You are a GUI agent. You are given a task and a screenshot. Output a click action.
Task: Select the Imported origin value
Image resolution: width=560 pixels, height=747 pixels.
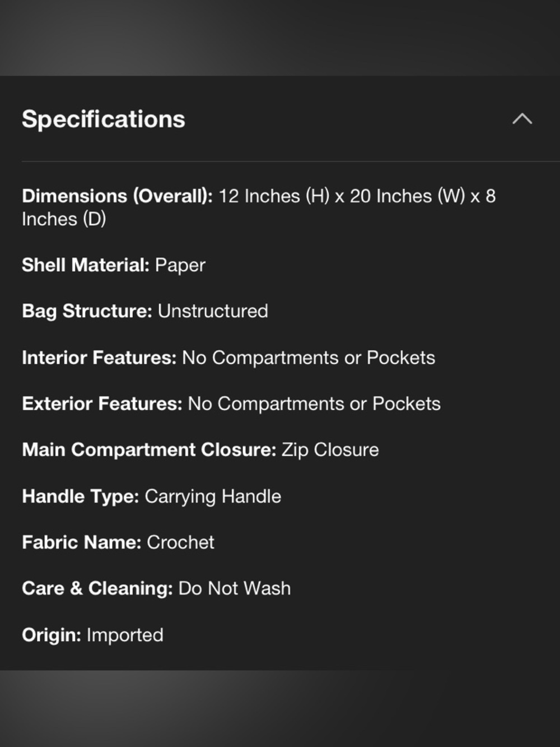pyautogui.click(x=125, y=635)
